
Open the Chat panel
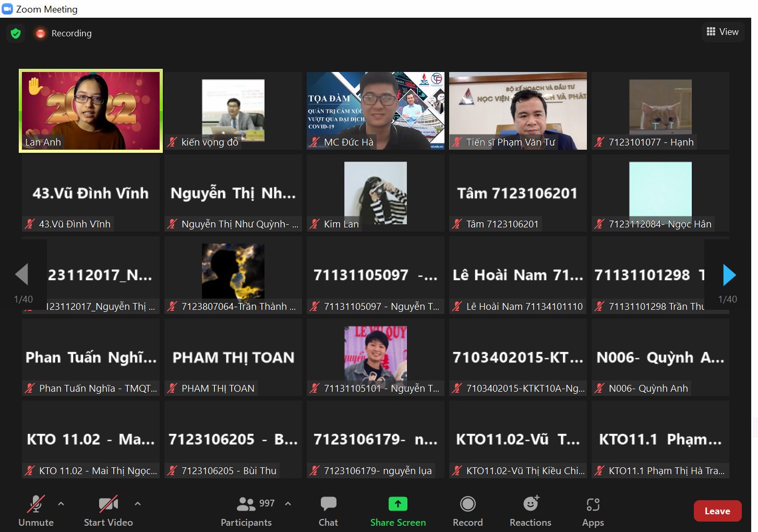328,511
